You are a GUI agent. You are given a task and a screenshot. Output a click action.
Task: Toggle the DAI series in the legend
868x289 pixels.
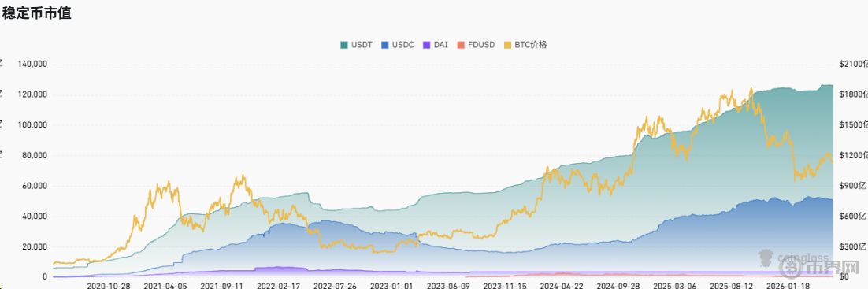tap(436, 45)
